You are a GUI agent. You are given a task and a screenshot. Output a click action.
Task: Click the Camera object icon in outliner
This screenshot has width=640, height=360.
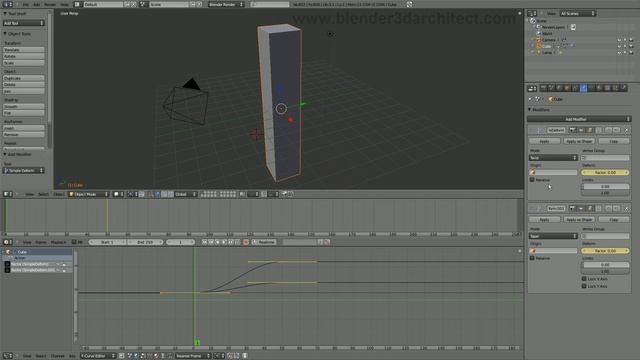click(x=538, y=40)
